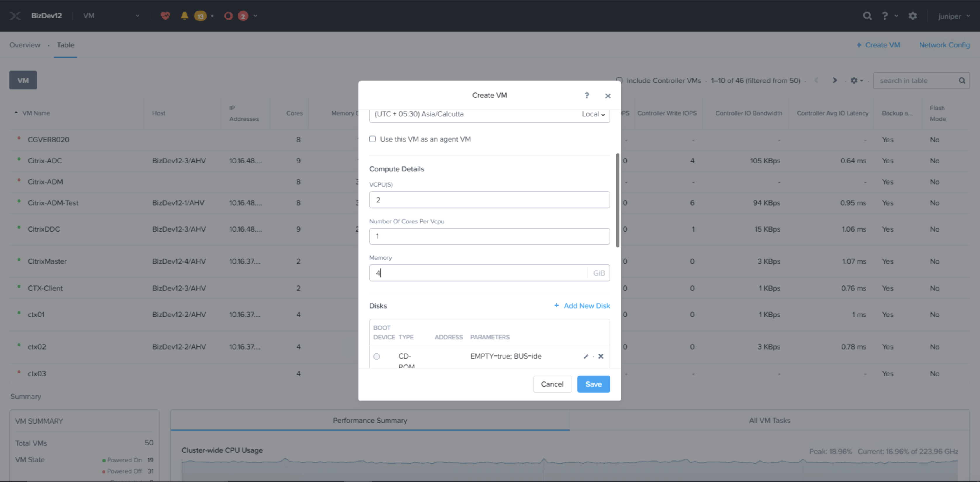Open the settings gear in top bar
Screen dimensions: 980x482
pyautogui.click(x=912, y=16)
